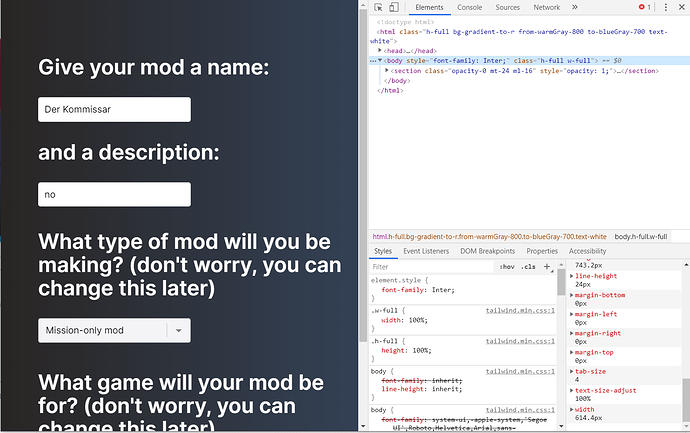Expand the margin-bottom computed property
Image resolution: width=690 pixels, height=433 pixels.
pyautogui.click(x=572, y=295)
